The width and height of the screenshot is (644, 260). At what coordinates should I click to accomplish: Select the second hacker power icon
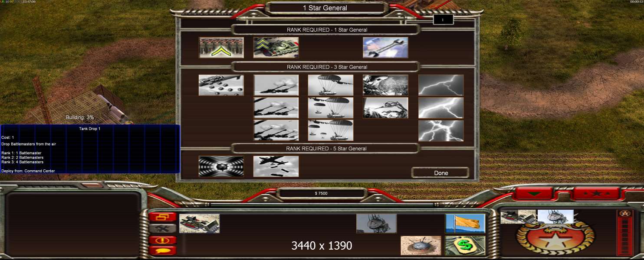coord(385,107)
